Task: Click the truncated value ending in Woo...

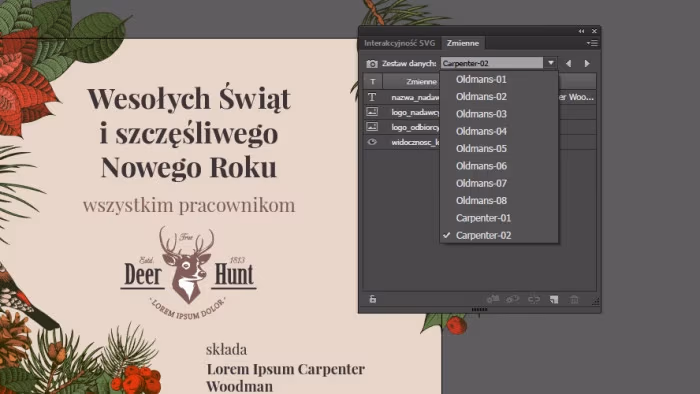Action: pyautogui.click(x=577, y=97)
